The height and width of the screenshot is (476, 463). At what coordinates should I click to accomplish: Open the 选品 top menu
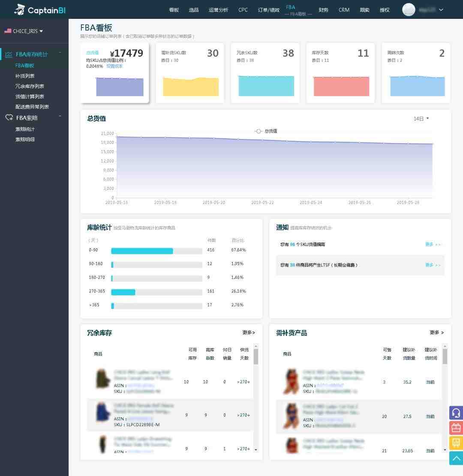194,10
